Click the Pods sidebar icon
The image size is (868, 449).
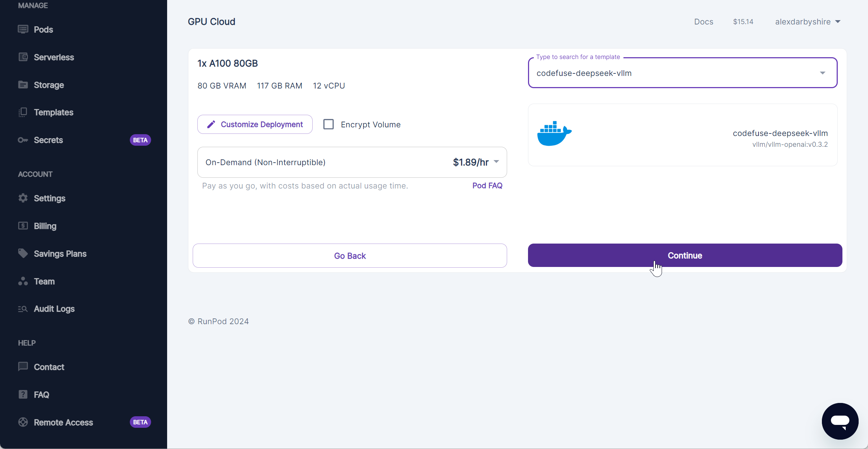[23, 30]
